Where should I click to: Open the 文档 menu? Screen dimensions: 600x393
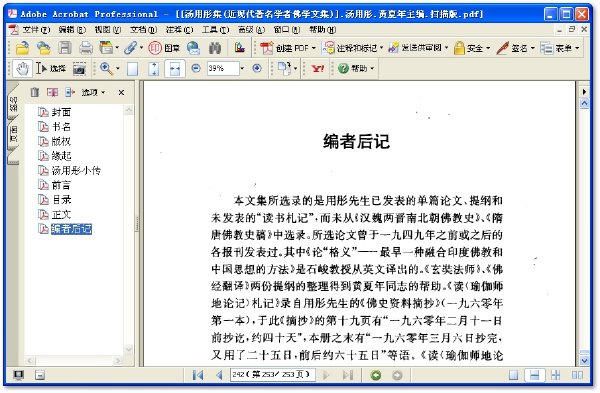(143, 29)
